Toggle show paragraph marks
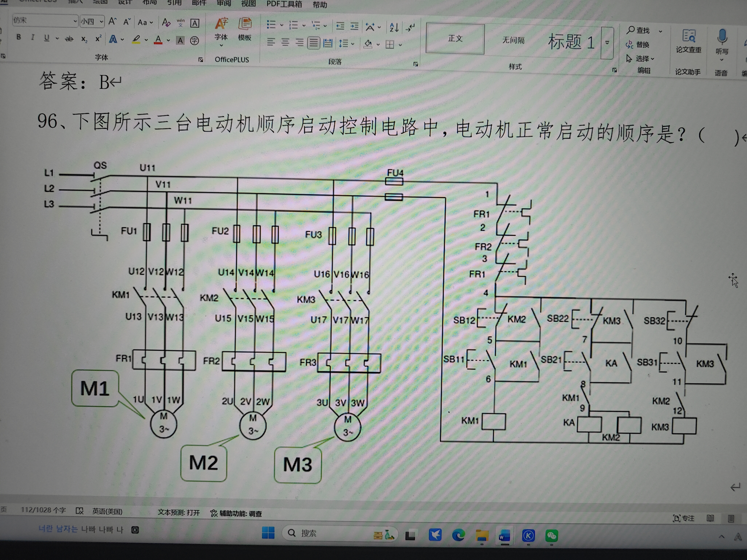This screenshot has height=560, width=747. pyautogui.click(x=410, y=28)
